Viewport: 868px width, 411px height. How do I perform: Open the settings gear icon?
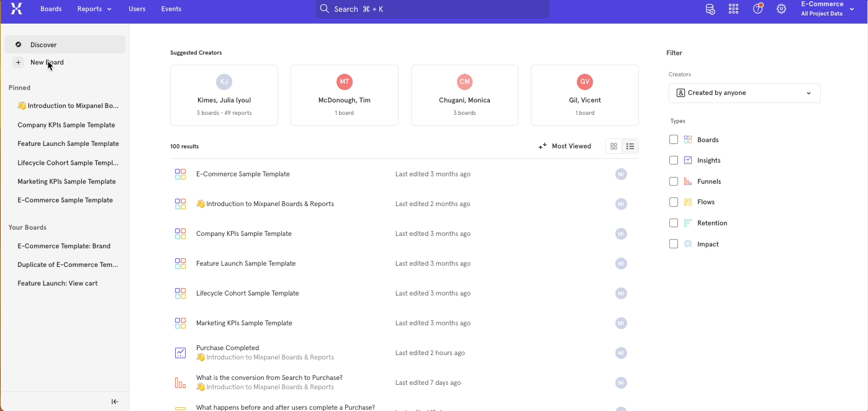(782, 9)
